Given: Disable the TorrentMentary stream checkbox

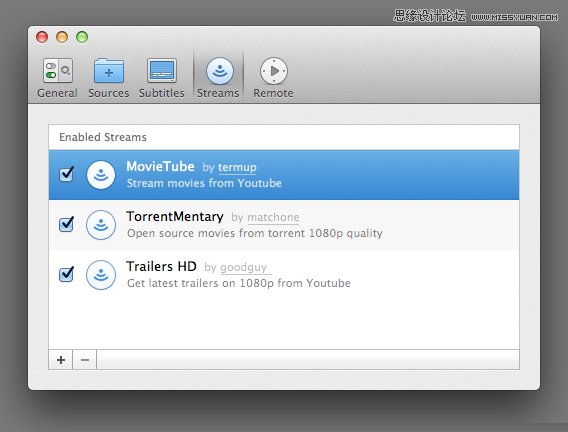Looking at the screenshot, I should pos(67,224).
